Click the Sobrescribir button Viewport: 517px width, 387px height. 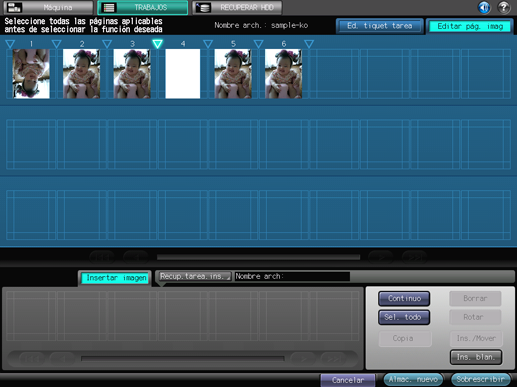[480, 379]
